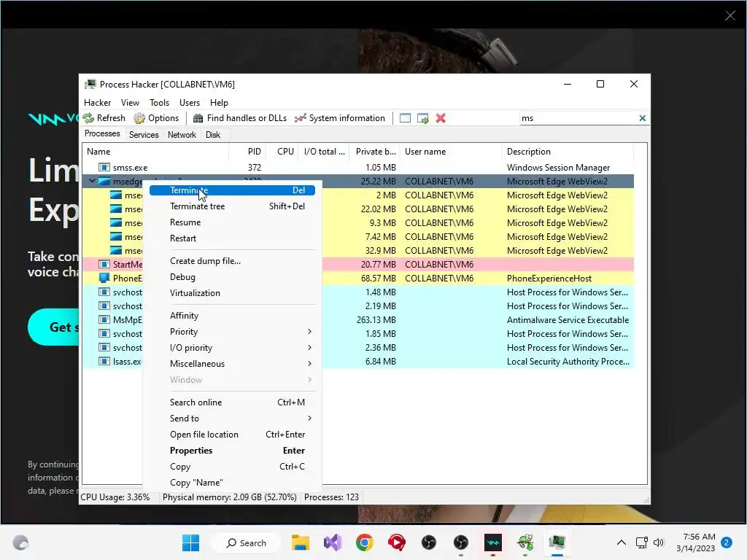Click Local Security Authority Process description

(568, 362)
